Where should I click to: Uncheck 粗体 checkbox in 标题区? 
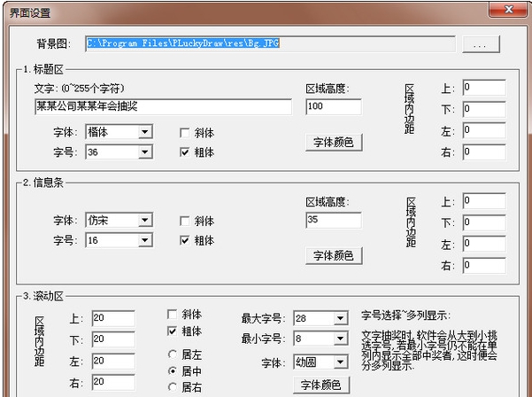point(185,152)
